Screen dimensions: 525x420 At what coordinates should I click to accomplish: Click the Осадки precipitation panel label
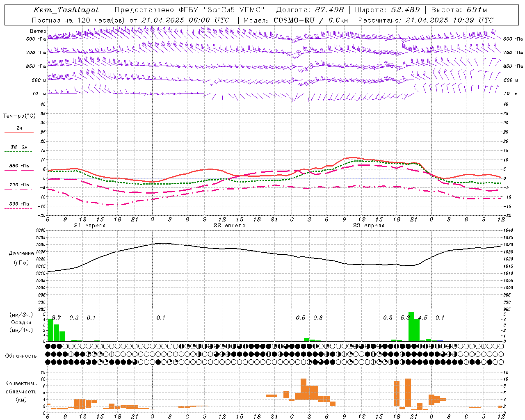[21, 322]
